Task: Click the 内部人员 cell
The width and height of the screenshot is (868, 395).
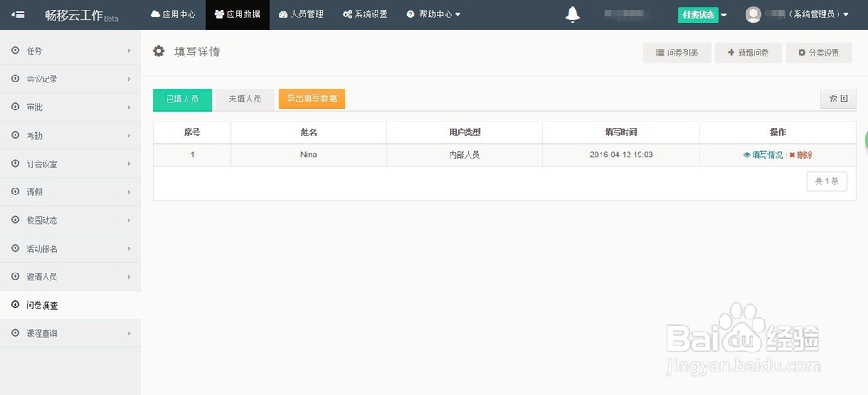Action: pos(465,155)
